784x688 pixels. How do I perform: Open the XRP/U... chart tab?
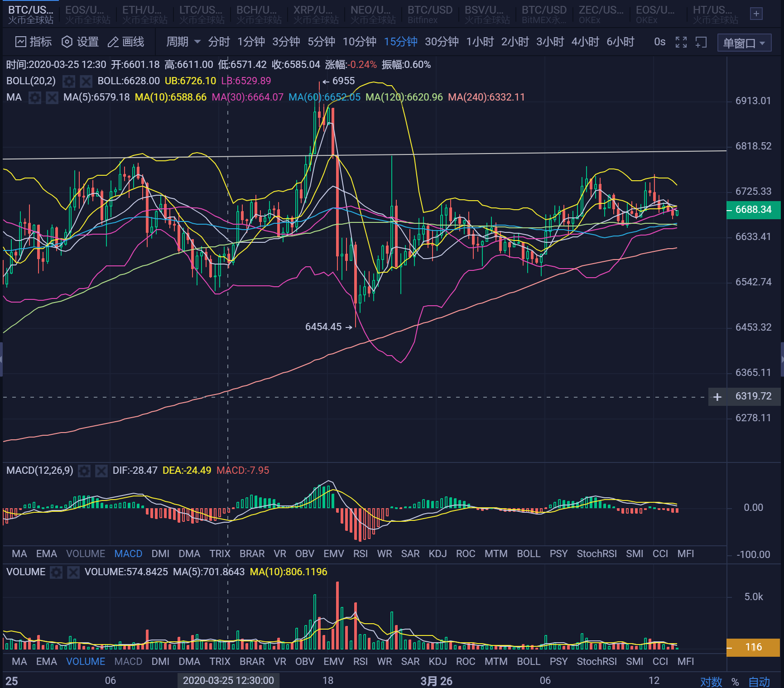(x=316, y=14)
